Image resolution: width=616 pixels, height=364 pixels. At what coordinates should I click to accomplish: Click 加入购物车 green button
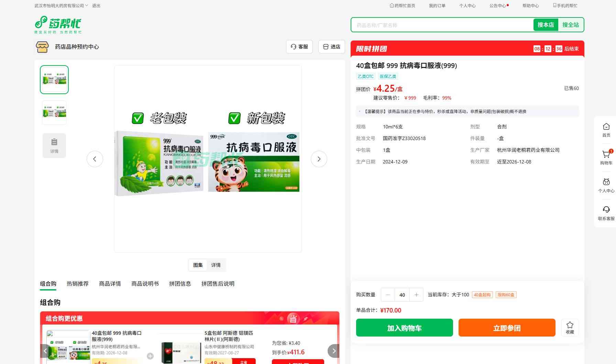click(x=404, y=328)
